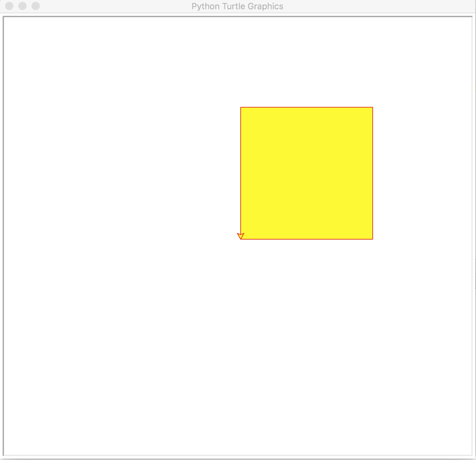
Task: Click the square's top-left corner
Action: (241, 107)
